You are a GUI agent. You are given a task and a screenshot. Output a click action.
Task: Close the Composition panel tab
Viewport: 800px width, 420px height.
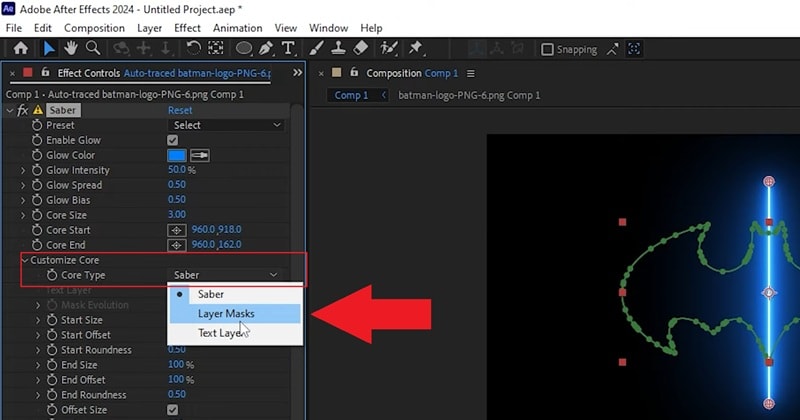tap(321, 73)
